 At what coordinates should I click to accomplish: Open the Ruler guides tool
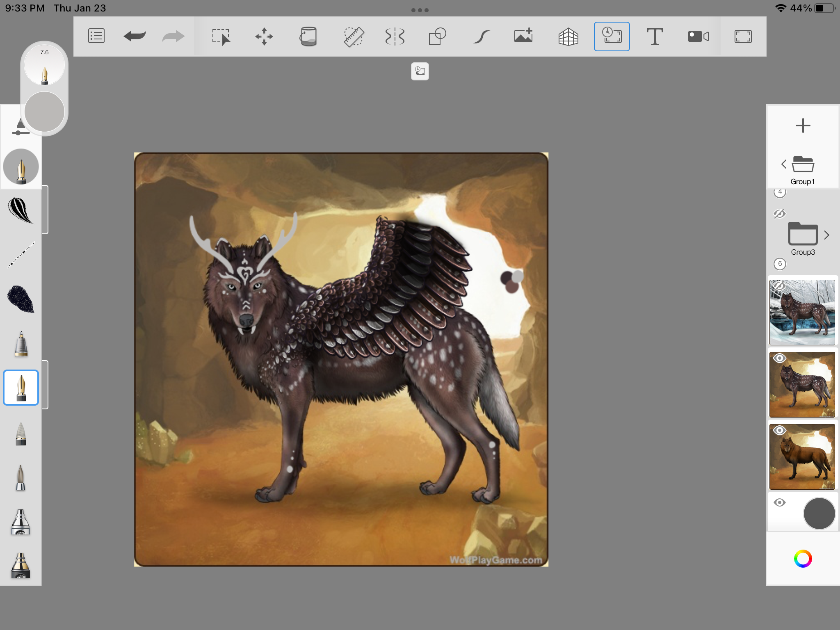point(354,37)
